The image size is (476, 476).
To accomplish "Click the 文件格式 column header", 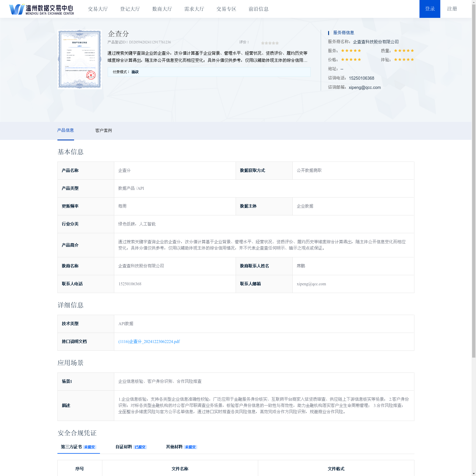I will click(x=336, y=469).
